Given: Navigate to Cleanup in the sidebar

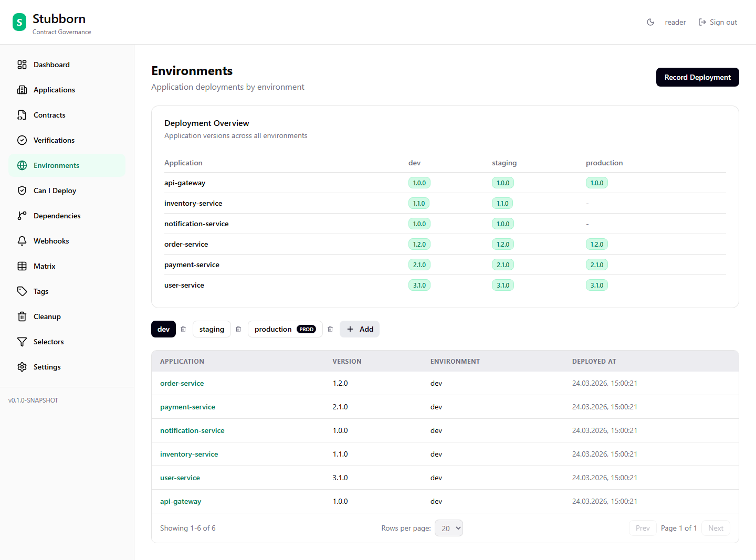Looking at the screenshot, I should click(47, 316).
